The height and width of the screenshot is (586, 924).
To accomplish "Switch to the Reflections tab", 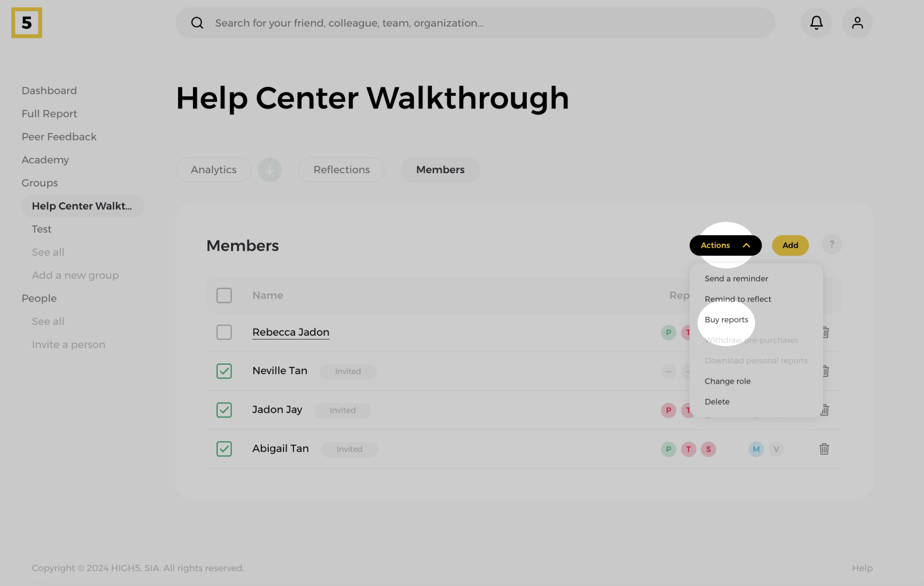I will click(x=341, y=170).
